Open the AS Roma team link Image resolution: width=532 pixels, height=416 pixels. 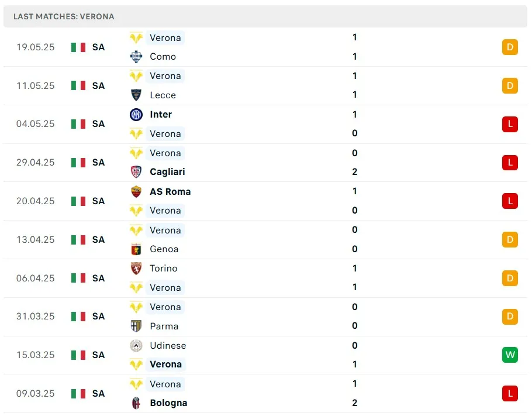[x=170, y=191]
